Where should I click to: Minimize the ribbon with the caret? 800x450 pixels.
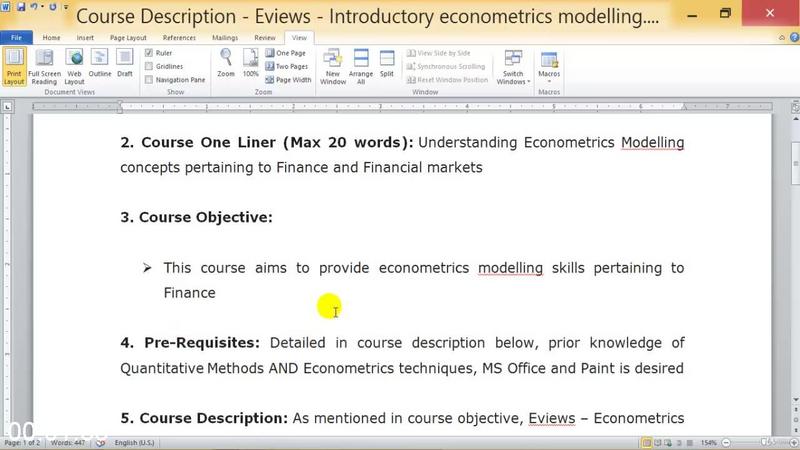tap(782, 37)
